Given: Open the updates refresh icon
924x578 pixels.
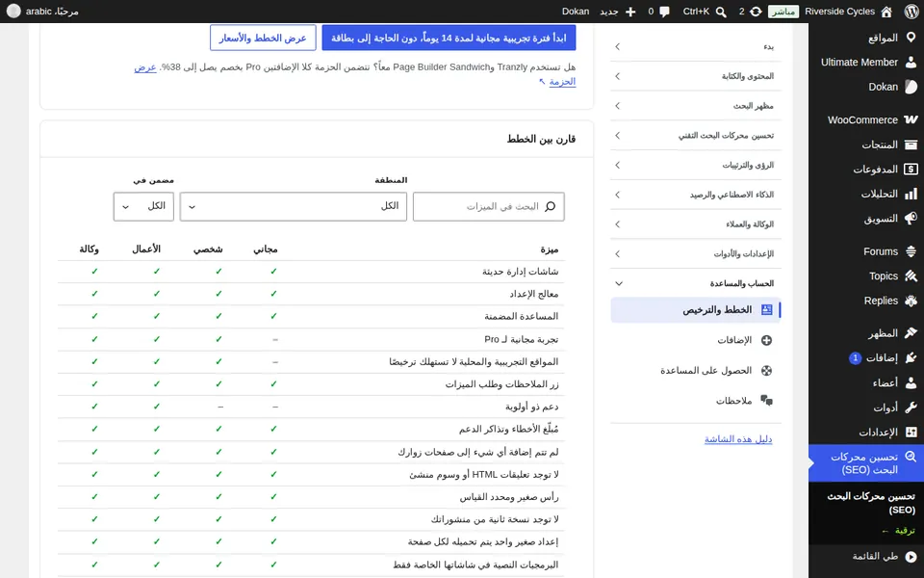Looking at the screenshot, I should coord(757,12).
